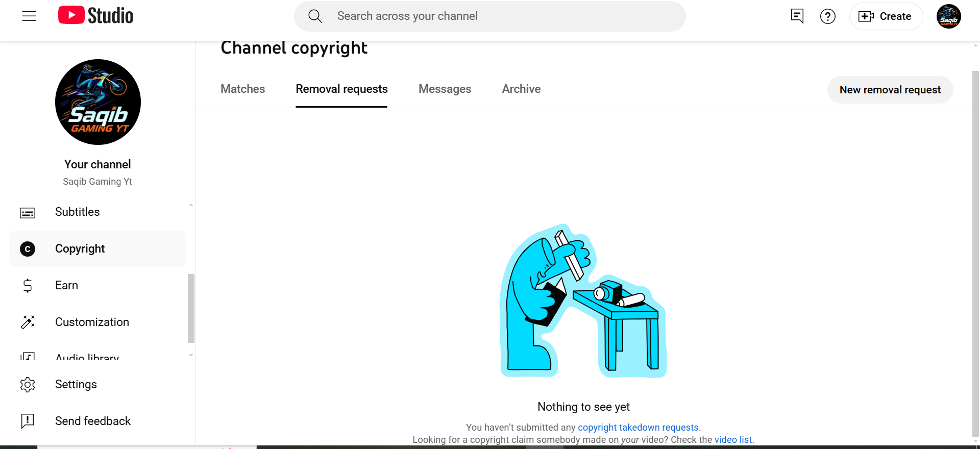Focus the Search across your channel field
Viewport: 980px width, 449px height.
490,16
